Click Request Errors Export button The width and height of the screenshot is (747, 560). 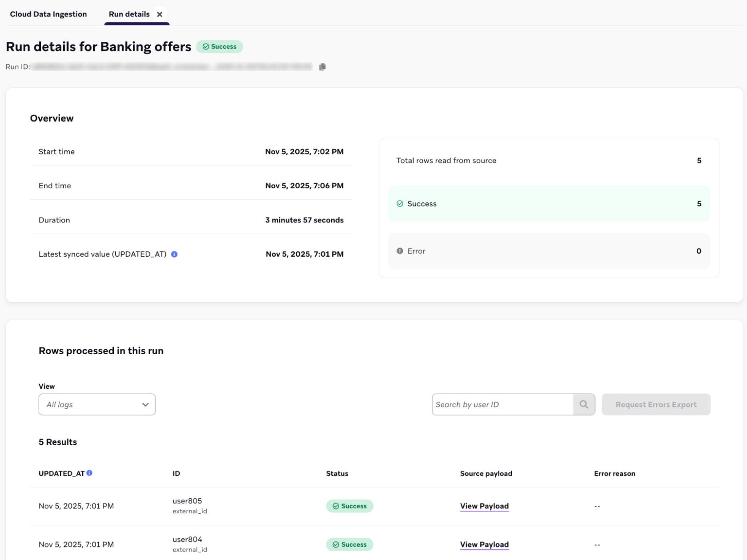click(656, 404)
